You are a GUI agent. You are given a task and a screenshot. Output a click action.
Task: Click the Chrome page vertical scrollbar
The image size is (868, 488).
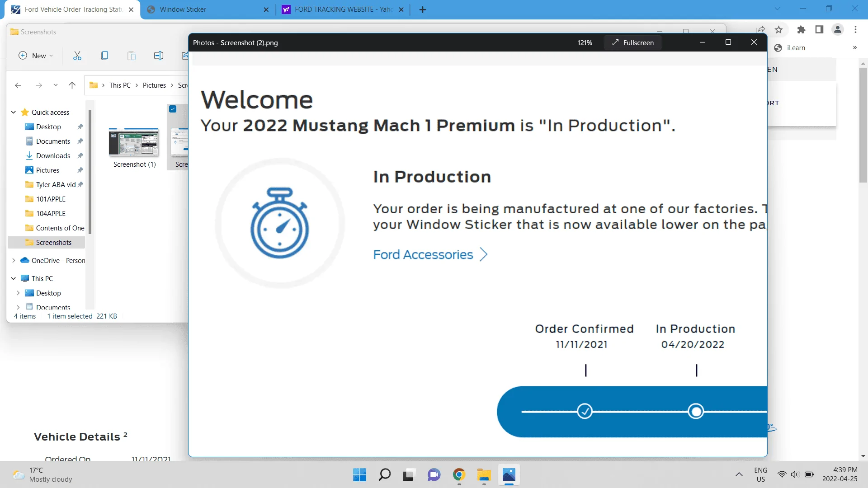[x=863, y=125]
